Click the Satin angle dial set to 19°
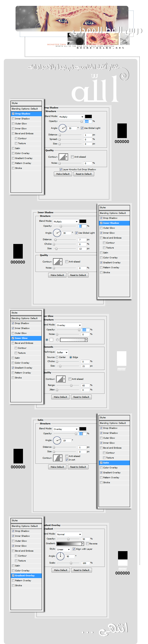 (x=57, y=440)
